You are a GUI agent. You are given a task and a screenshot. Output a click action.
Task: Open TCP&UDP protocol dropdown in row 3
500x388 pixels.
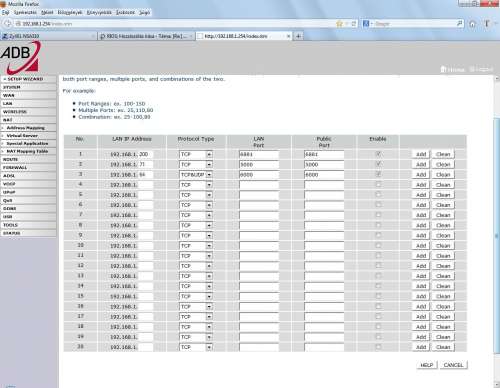point(196,175)
